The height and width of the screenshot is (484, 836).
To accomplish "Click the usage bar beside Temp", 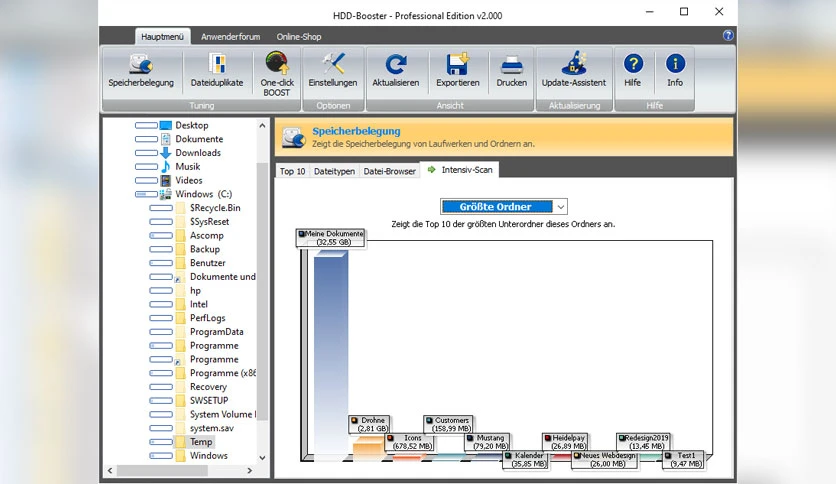I will tap(161, 442).
